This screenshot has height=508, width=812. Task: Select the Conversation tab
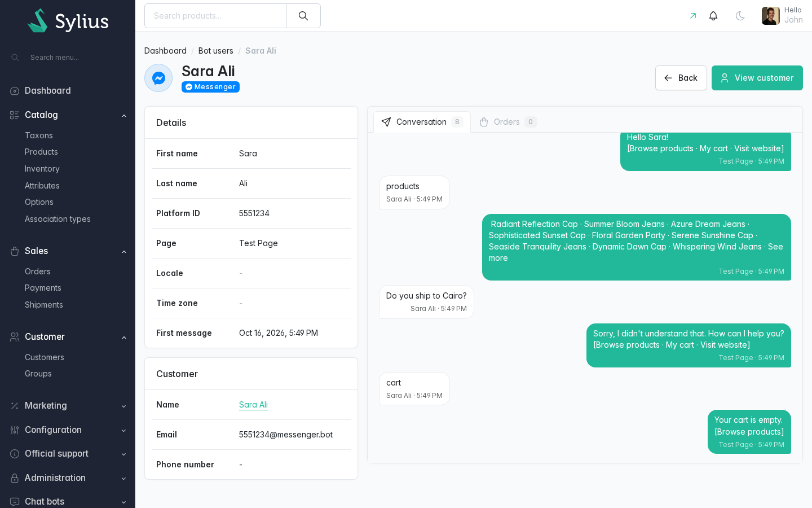coord(422,122)
